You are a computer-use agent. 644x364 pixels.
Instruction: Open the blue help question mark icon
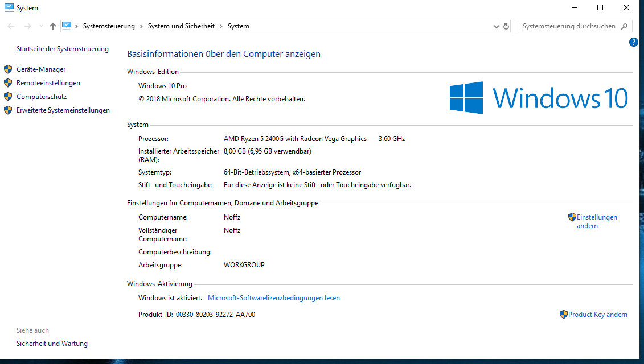[633, 42]
